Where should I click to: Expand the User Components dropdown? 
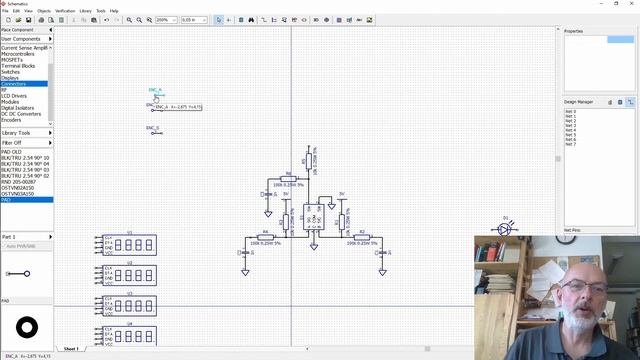coord(27,39)
